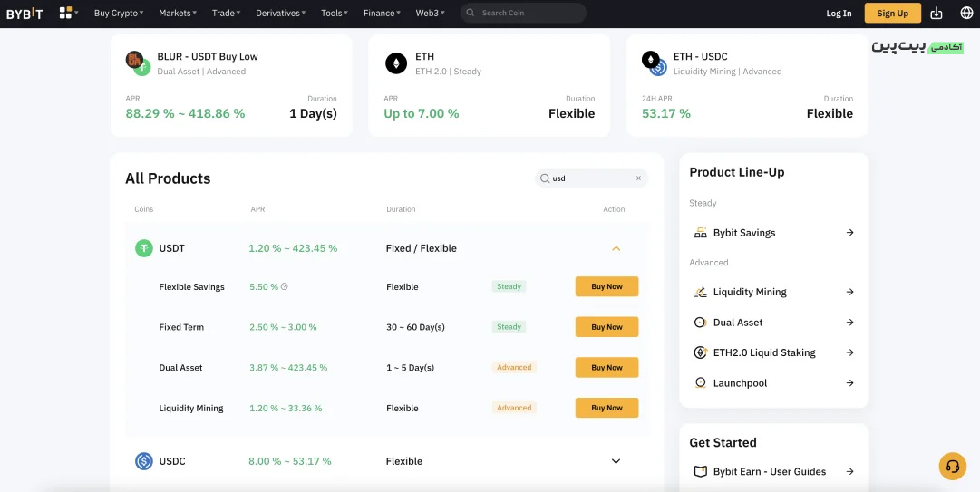Open the Buy Crypto dropdown menu

(119, 13)
